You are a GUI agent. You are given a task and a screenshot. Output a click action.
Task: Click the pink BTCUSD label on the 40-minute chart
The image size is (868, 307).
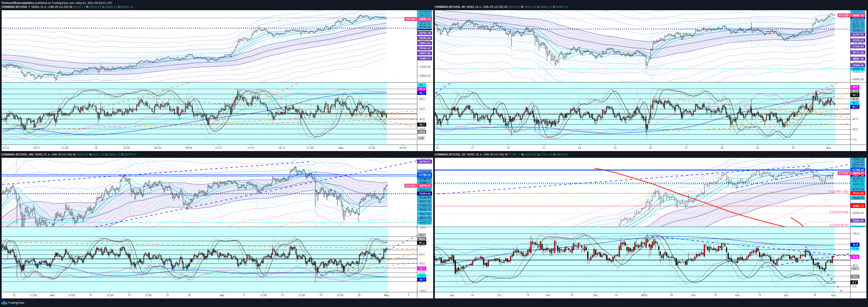844,15
